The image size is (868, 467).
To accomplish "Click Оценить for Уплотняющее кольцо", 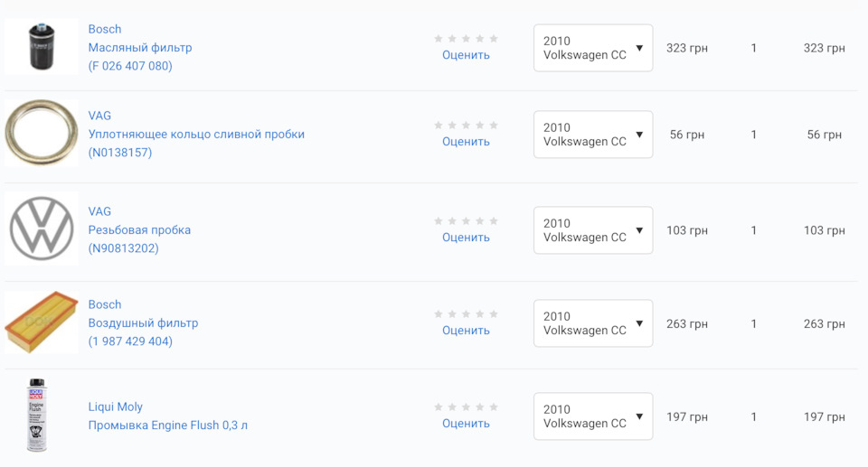I will (466, 141).
